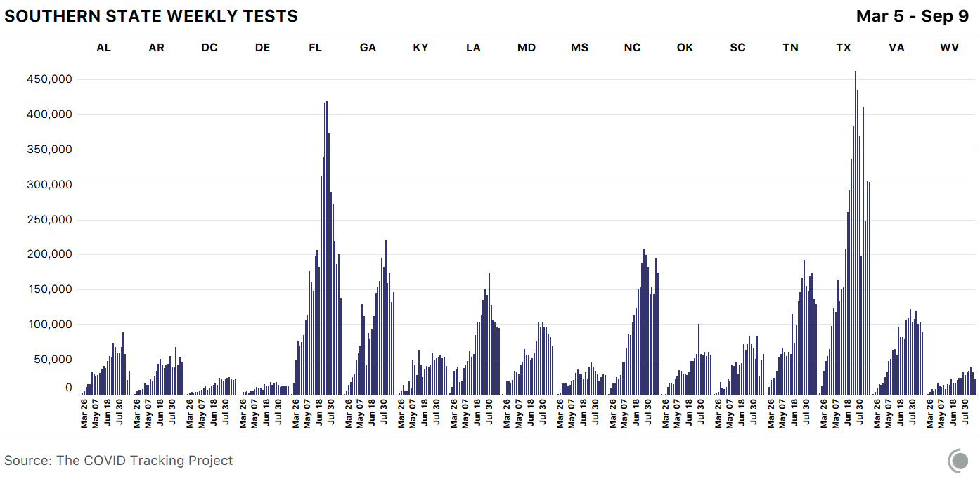
Task: Click the 50,000 y-axis label
Action: 53,360
